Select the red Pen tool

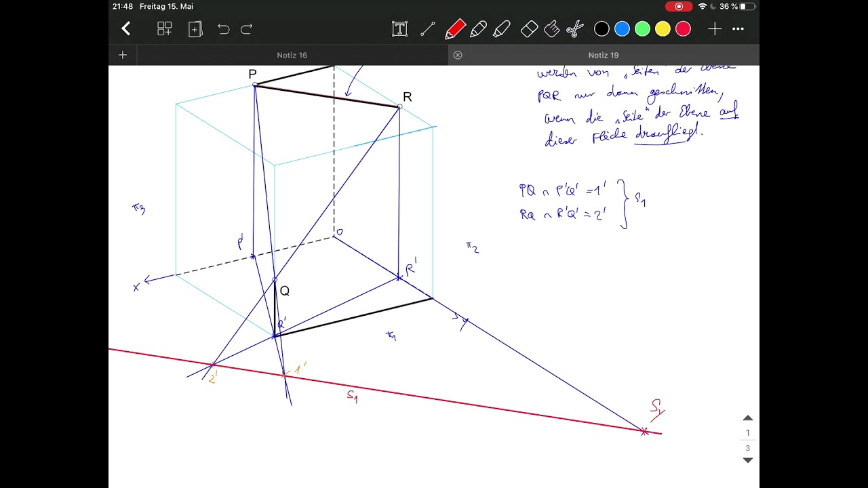coord(455,29)
